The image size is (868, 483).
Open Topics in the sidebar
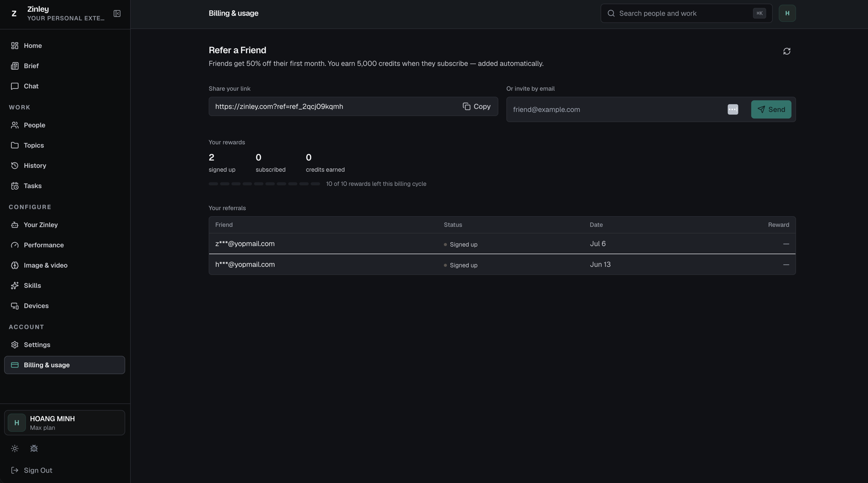pyautogui.click(x=65, y=145)
